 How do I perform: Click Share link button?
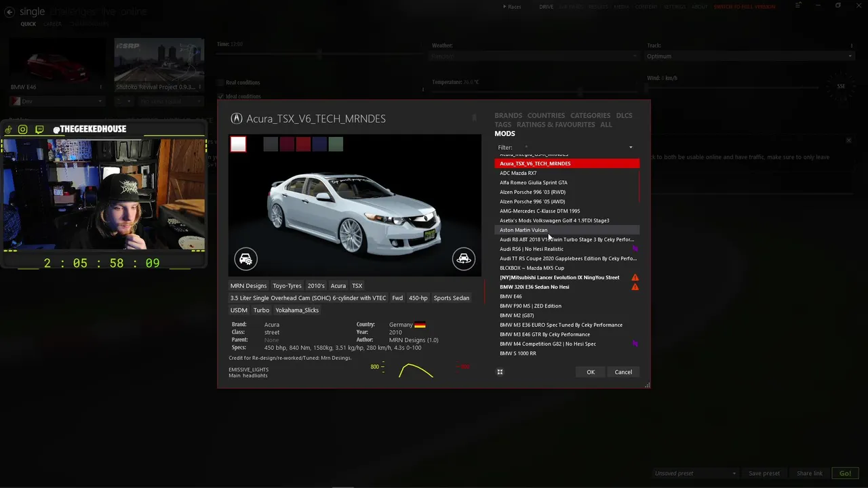click(809, 473)
